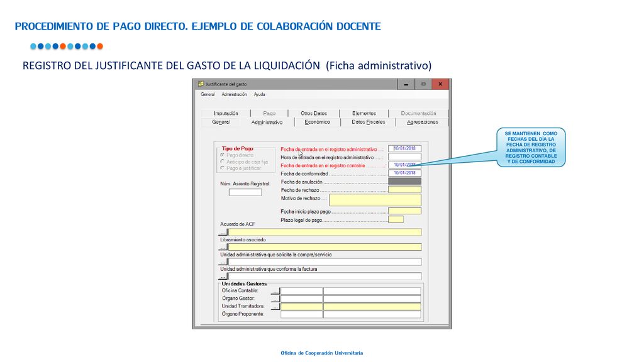Open the Órgano Gestor lookup button
This screenshot has width=644, height=362.
[x=275, y=299]
